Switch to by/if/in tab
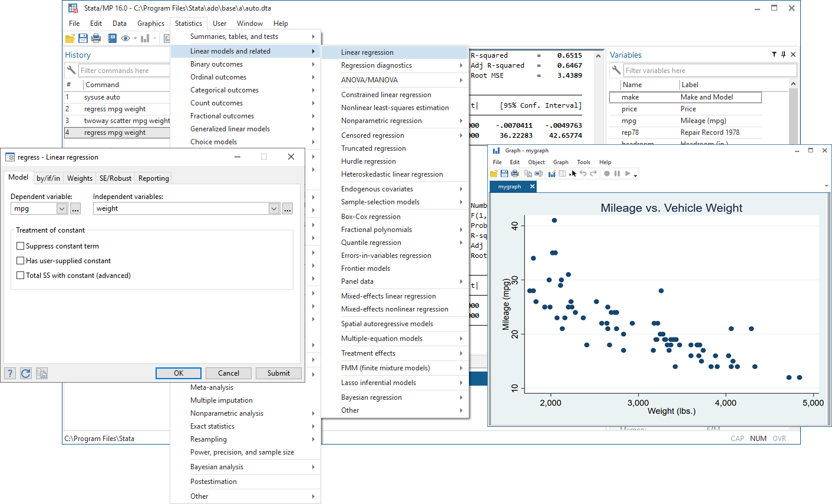Viewport: 832px width, 504px height. click(x=48, y=178)
